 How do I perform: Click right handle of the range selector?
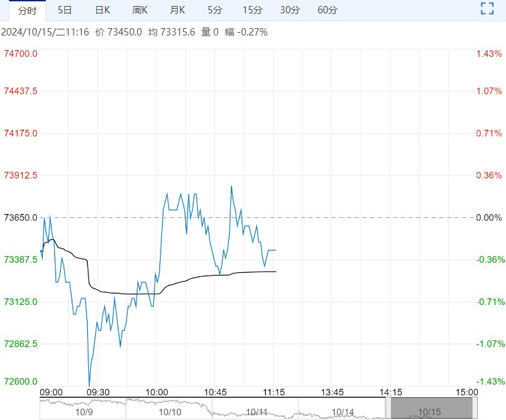[x=476, y=408]
